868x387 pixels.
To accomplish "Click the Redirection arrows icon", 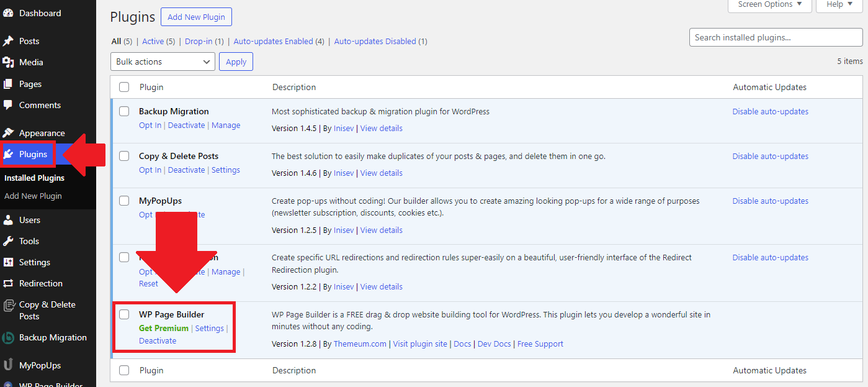I will coord(8,283).
